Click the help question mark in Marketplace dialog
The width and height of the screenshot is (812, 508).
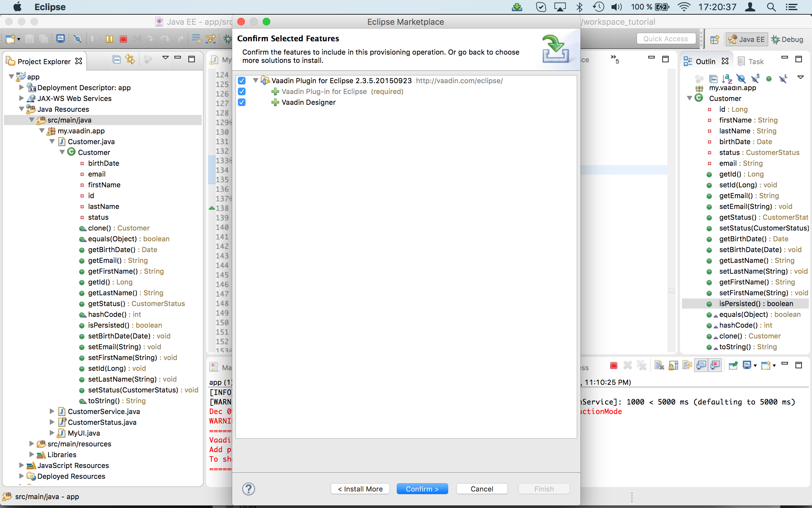pos(249,489)
